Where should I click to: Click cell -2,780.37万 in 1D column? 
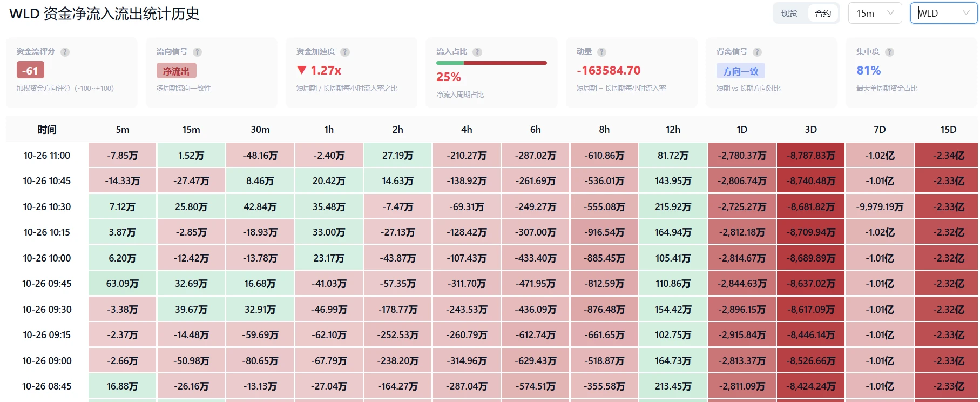[742, 156]
